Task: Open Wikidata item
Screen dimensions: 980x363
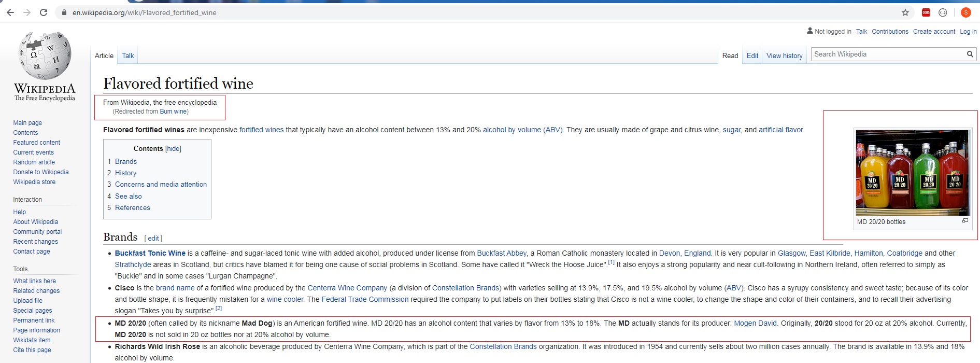Action: (32, 340)
